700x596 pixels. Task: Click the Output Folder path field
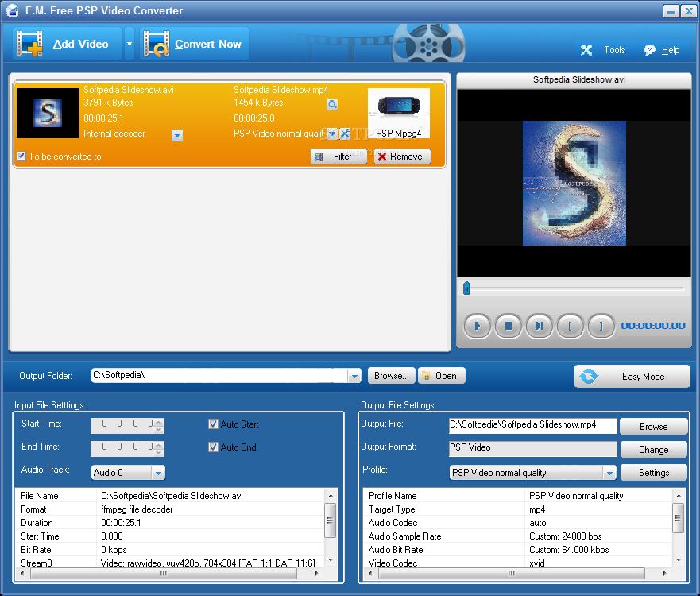pos(219,375)
